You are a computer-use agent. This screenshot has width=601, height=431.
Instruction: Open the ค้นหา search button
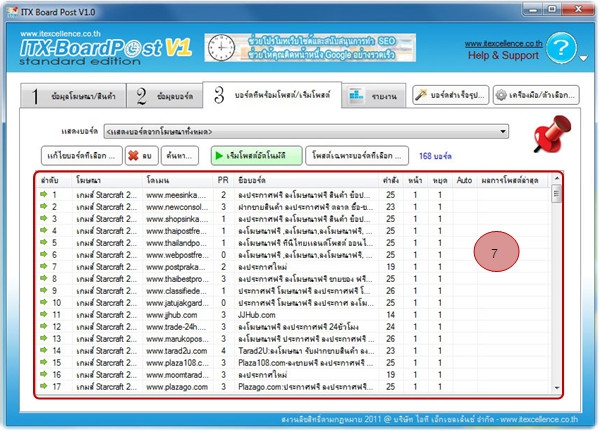[x=180, y=156]
